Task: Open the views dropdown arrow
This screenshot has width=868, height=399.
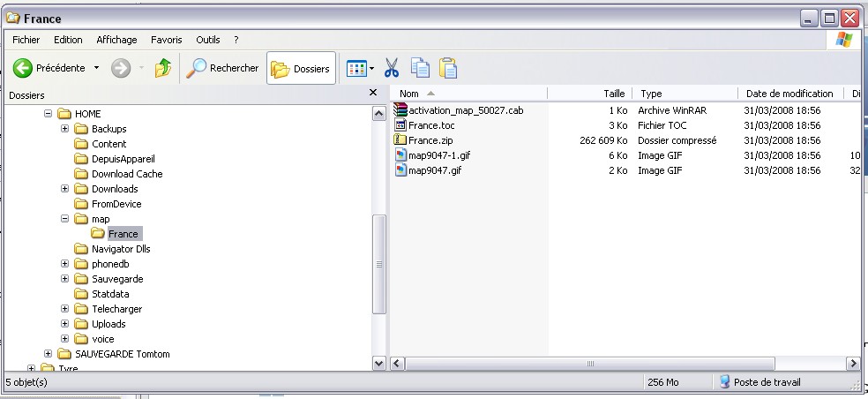Action: (371, 69)
